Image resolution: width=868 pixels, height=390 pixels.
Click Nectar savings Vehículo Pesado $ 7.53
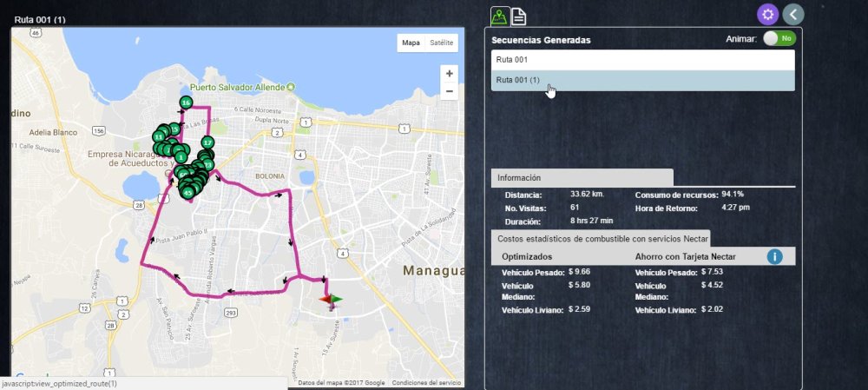pos(712,272)
